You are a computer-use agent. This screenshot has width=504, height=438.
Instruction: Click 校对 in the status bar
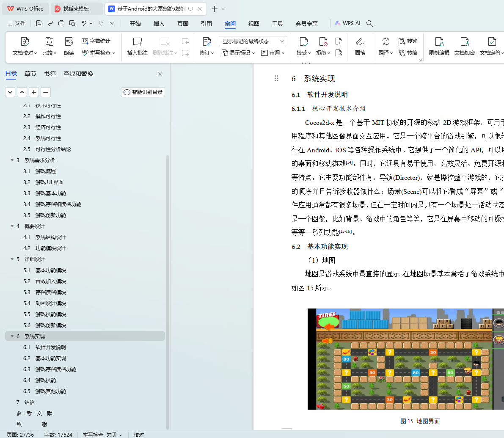coord(138,435)
